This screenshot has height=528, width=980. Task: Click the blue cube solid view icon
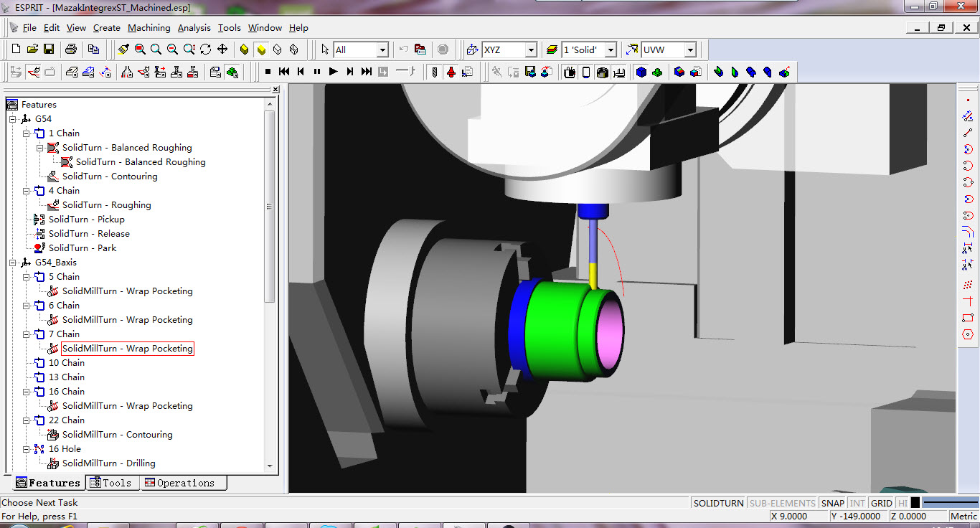pos(641,72)
